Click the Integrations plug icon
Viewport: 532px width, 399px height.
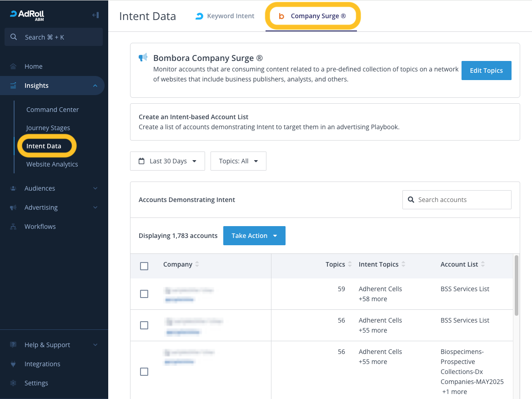pyautogui.click(x=13, y=364)
